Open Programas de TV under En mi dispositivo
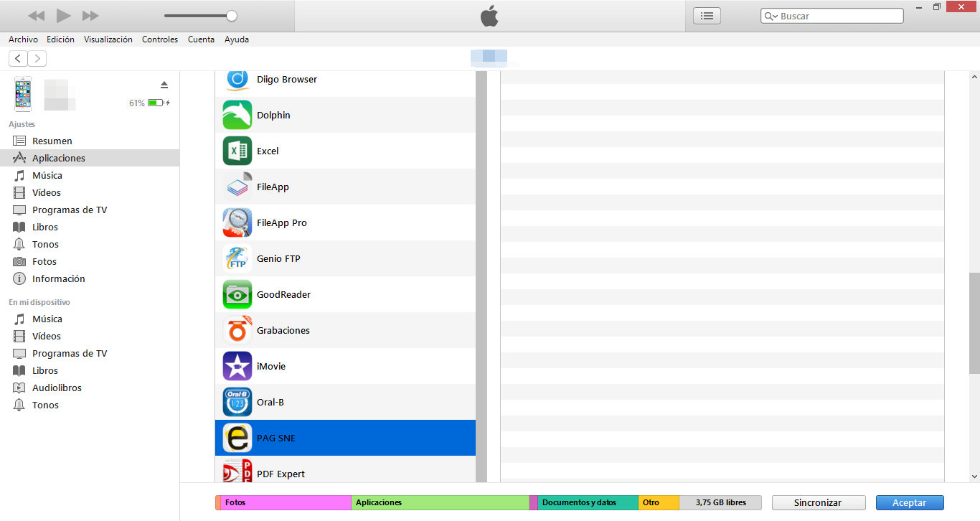This screenshot has width=980, height=521. click(x=90, y=353)
